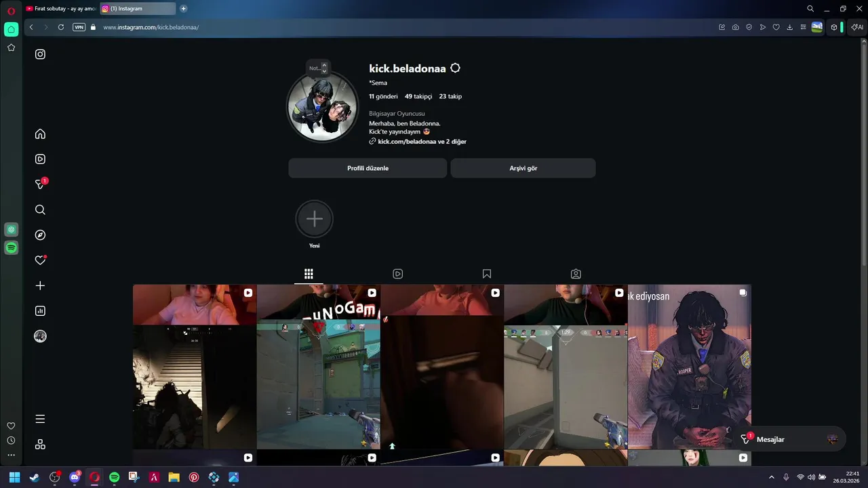Open Reels icon in Instagram sidebar
Image resolution: width=868 pixels, height=488 pixels.
40,159
